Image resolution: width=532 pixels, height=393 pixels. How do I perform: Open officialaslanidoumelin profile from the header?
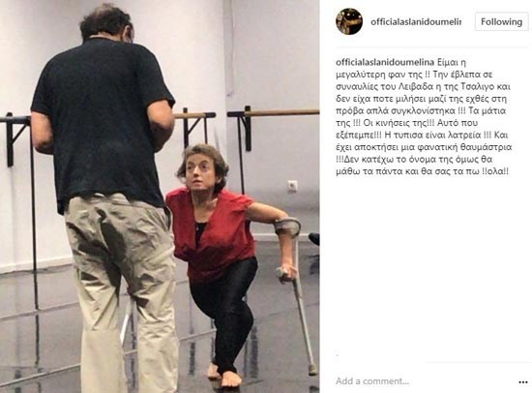416,21
